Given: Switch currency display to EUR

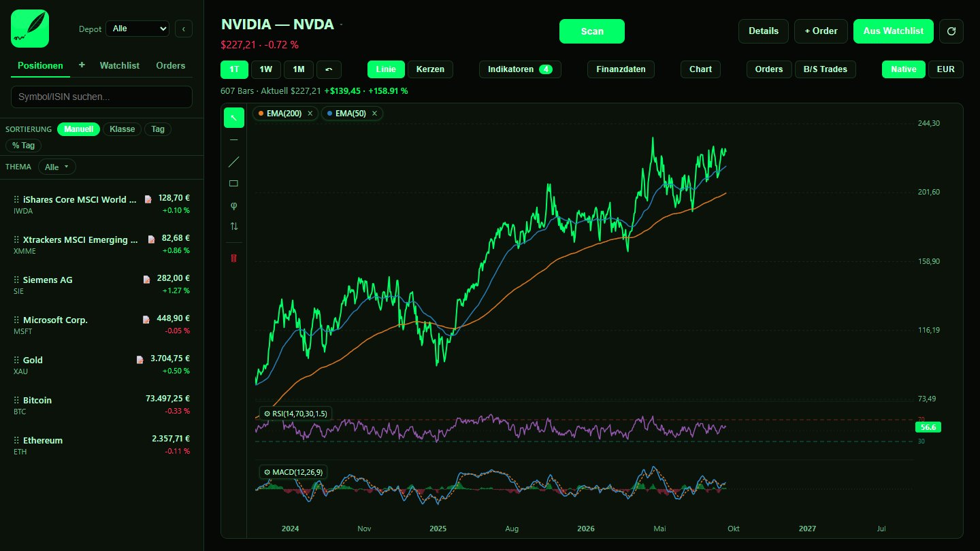Looking at the screenshot, I should click(945, 69).
